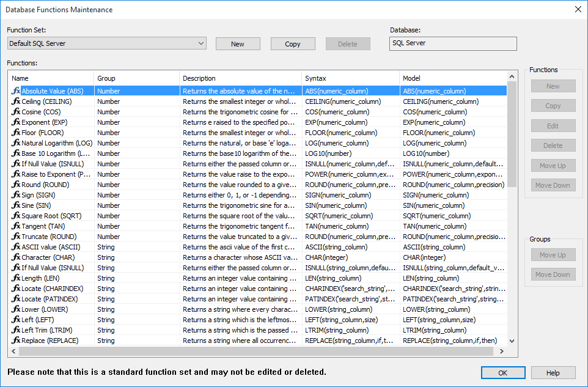Select the fx icon for Floor (FLOOR)

(x=16, y=133)
